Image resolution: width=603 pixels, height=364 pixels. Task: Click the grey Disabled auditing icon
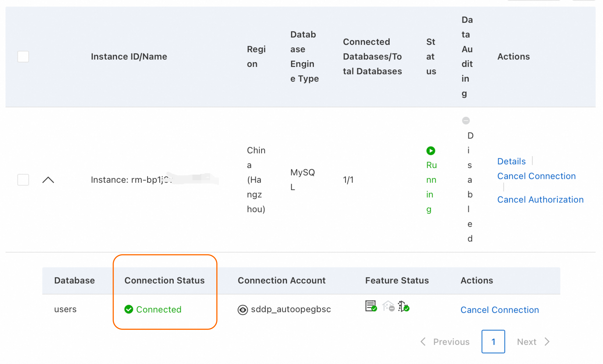point(466,121)
